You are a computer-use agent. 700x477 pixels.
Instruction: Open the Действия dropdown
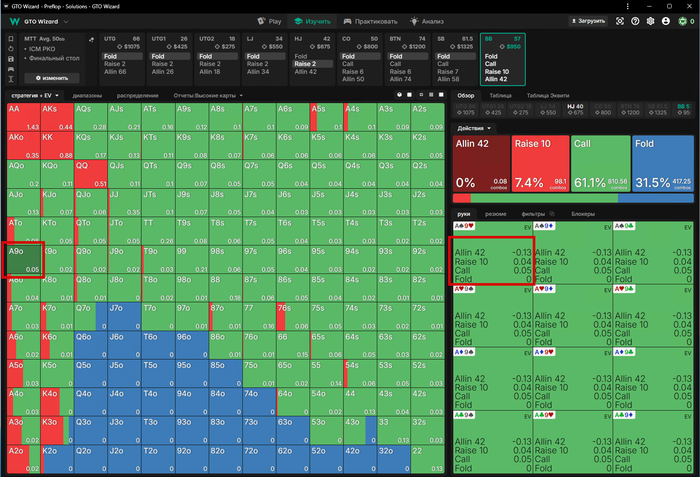474,128
